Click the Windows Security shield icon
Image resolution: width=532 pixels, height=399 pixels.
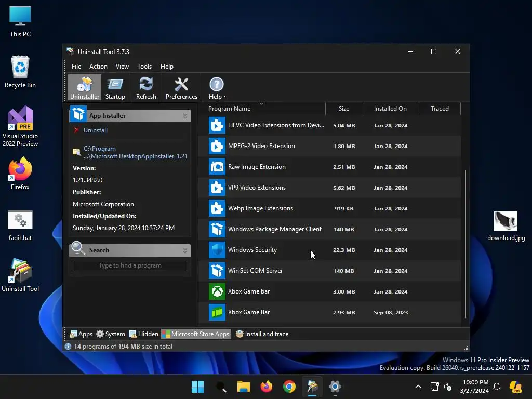point(217,250)
